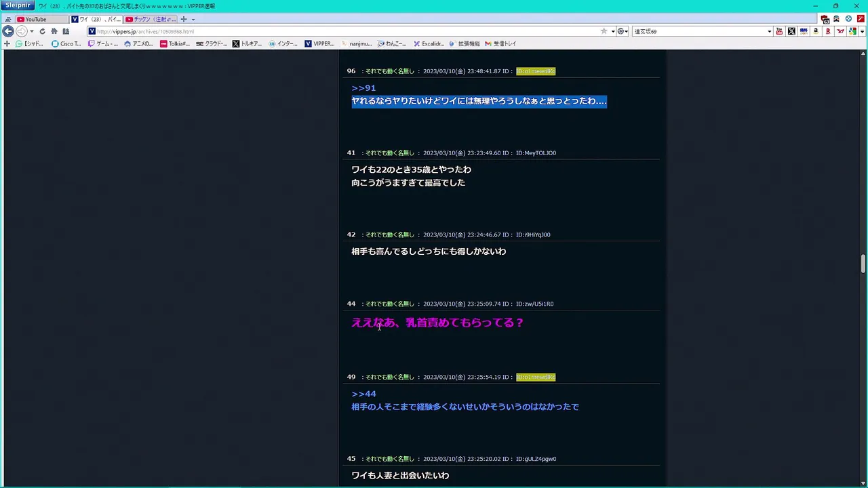This screenshot has width=868, height=488.
Task: Search with the Amazon engine icon
Action: click(x=816, y=31)
